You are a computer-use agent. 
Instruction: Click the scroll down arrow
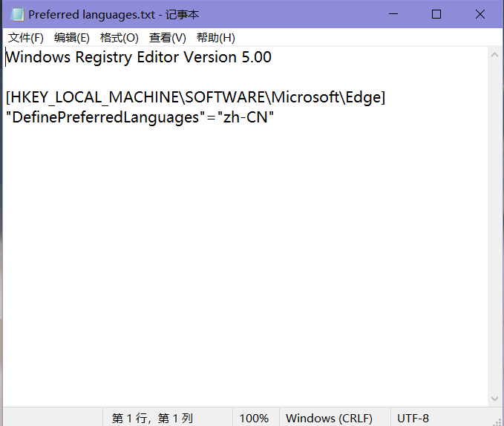pyautogui.click(x=495, y=399)
